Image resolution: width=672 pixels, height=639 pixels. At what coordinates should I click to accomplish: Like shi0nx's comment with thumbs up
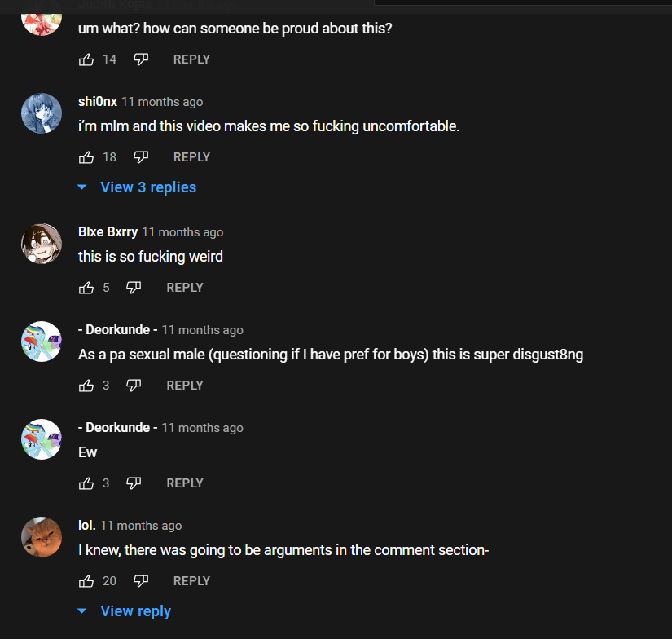tap(86, 157)
